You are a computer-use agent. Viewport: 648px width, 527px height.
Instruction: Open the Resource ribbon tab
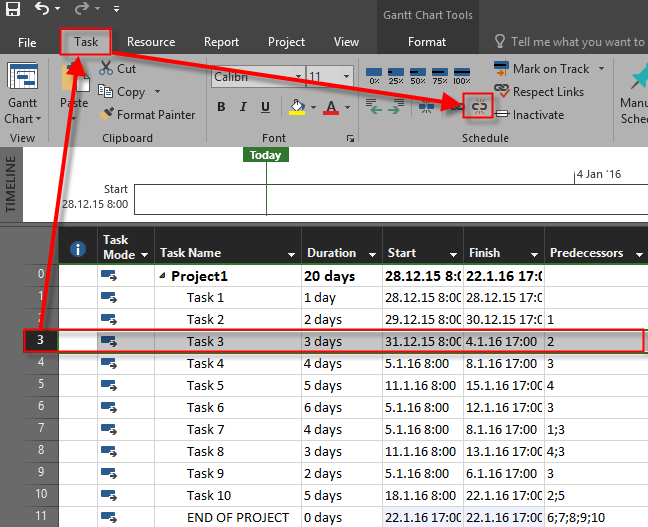coord(151,42)
